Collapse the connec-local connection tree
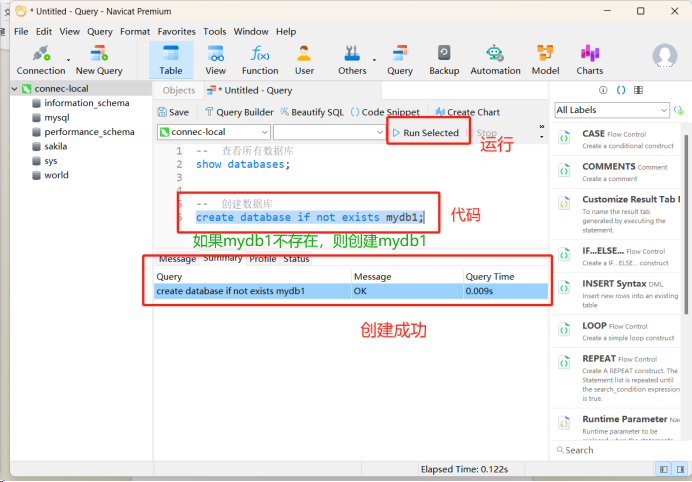692x482 pixels. (15, 89)
